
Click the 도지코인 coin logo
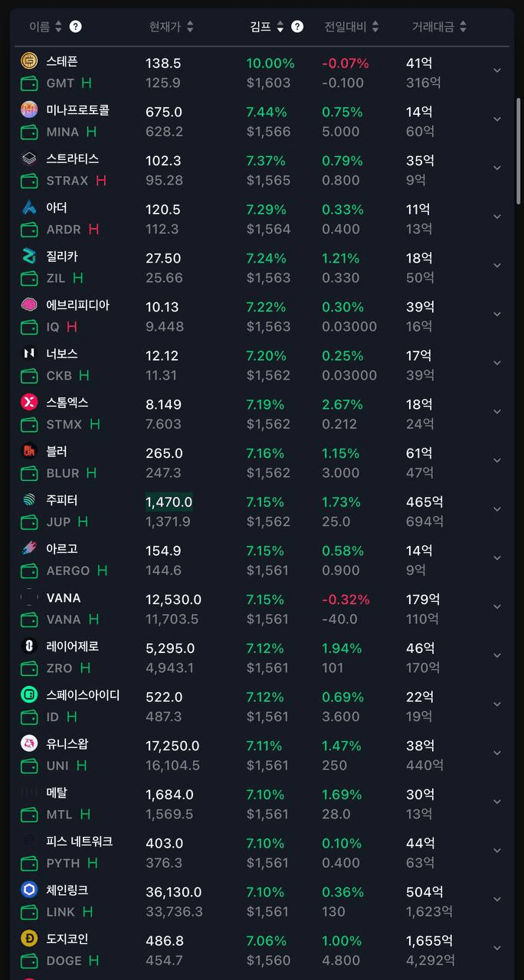[29, 939]
